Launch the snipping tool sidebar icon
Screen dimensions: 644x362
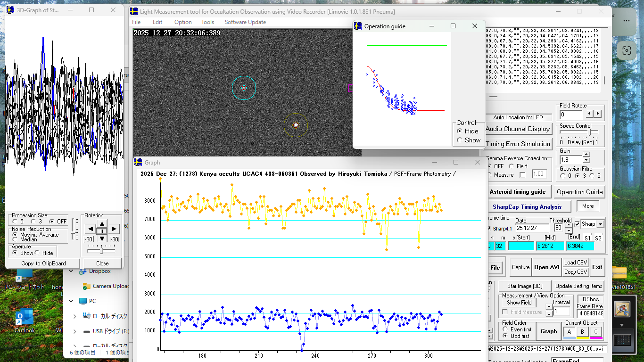[x=626, y=50]
